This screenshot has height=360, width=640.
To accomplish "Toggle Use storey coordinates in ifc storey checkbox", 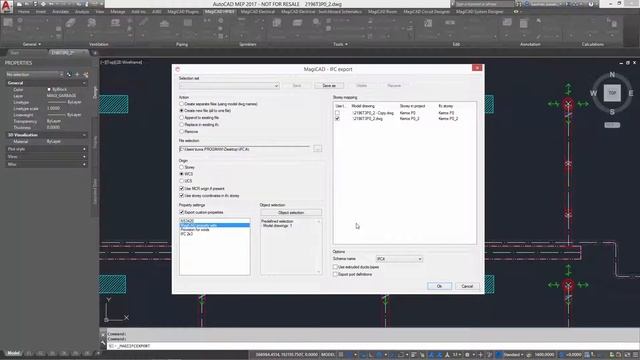I will coord(182,196).
